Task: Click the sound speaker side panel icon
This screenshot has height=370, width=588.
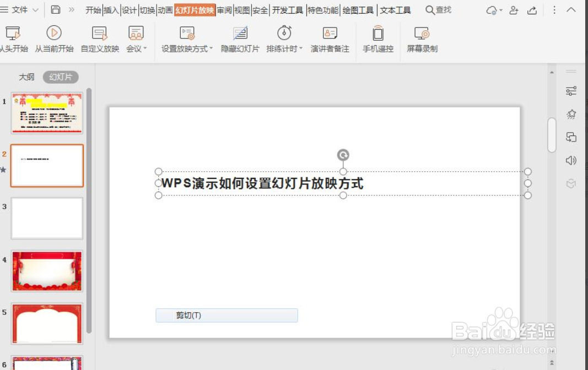Action: point(571,161)
